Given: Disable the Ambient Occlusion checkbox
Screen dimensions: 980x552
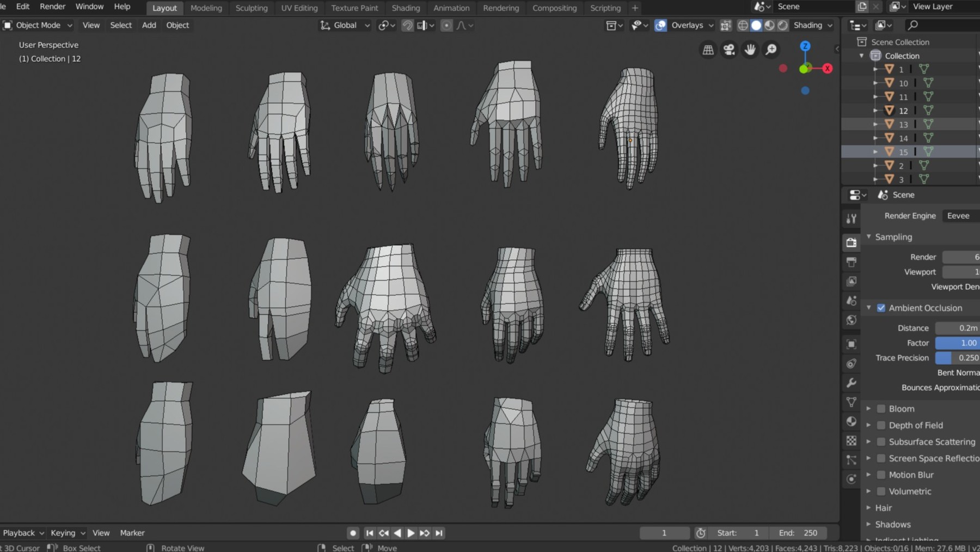Looking at the screenshot, I should coord(881,308).
